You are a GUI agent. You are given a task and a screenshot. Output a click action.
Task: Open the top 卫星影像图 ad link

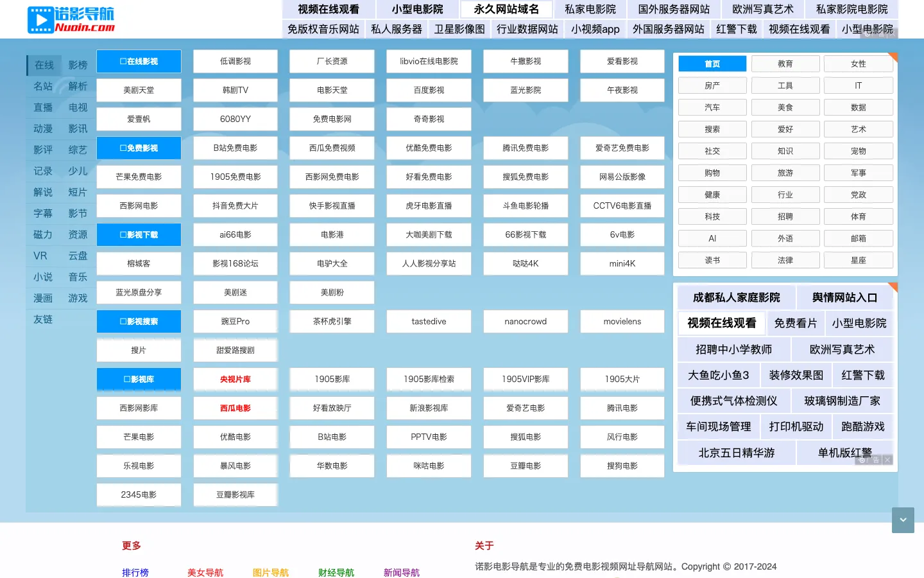(x=459, y=30)
